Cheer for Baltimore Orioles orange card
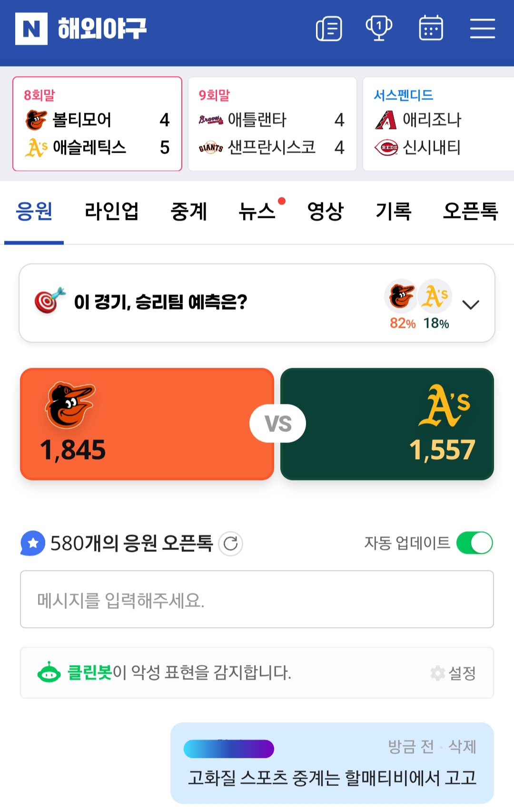 [x=147, y=424]
